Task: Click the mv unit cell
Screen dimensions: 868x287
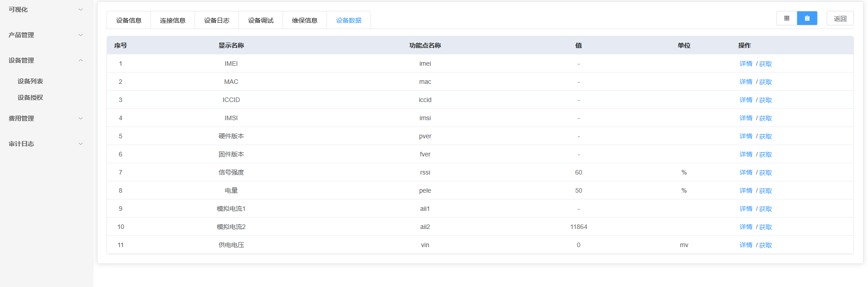Action: pyautogui.click(x=684, y=245)
